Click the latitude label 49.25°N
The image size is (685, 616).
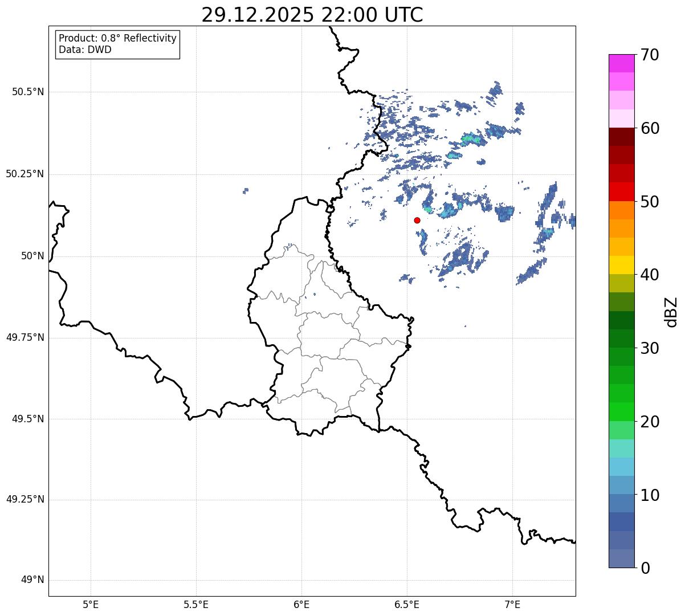25,499
